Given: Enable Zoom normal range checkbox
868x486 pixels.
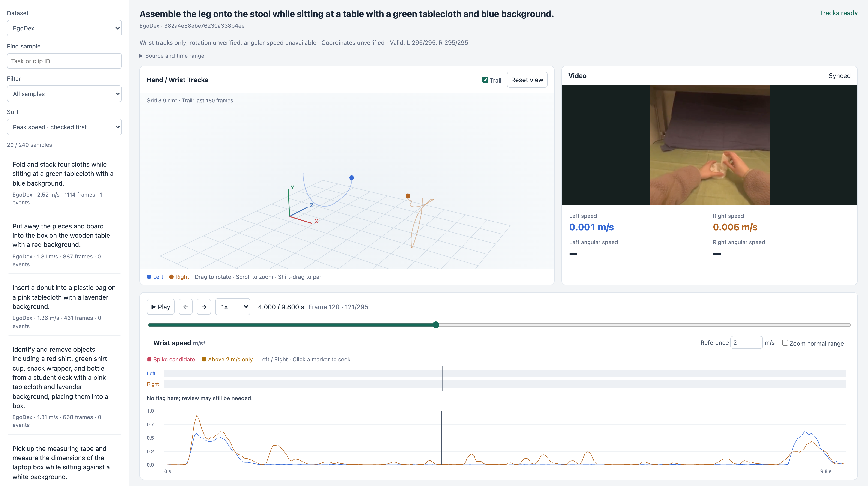Looking at the screenshot, I should (x=785, y=343).
